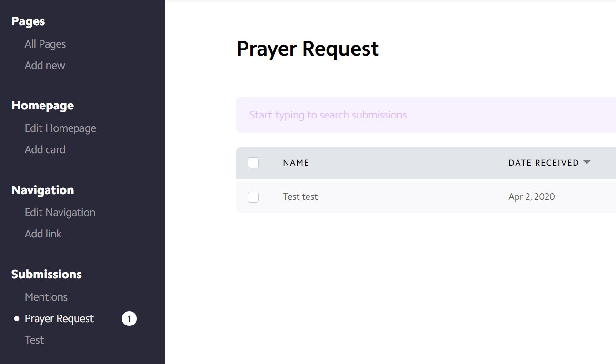Click the active bullet beside Prayer Request

click(x=17, y=319)
